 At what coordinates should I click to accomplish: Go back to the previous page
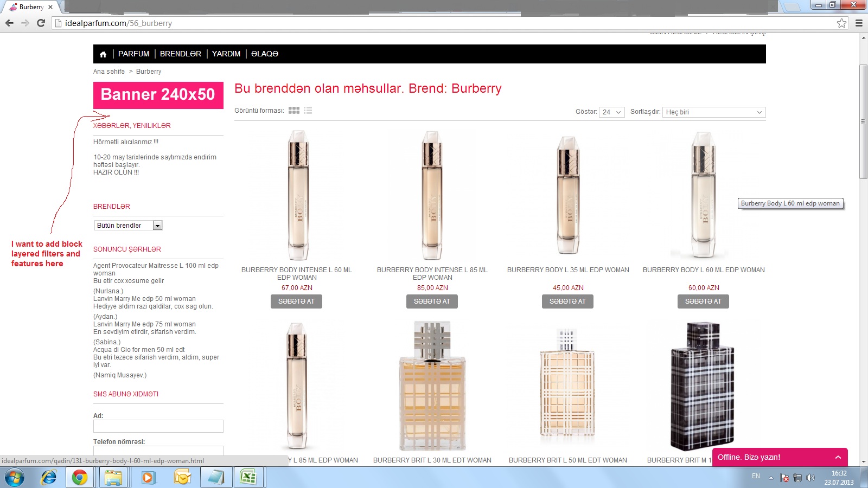(x=9, y=23)
